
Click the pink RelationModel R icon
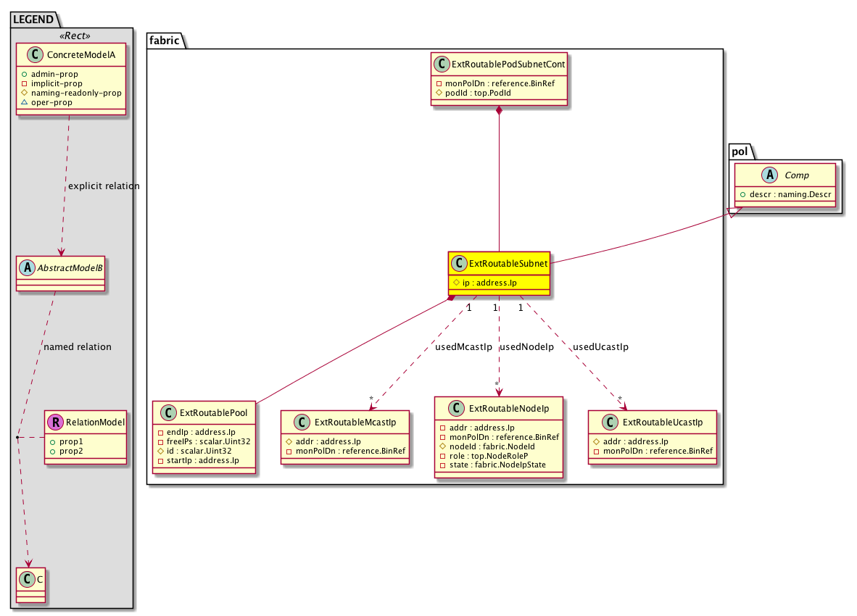point(55,422)
